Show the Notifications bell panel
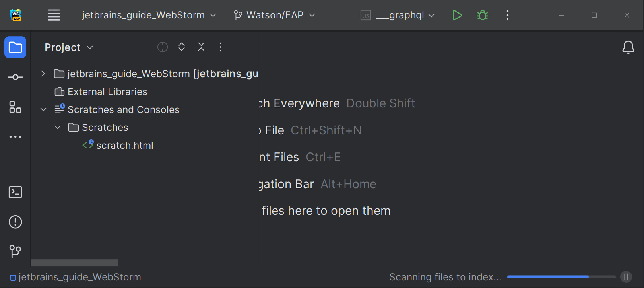644x288 pixels. tap(628, 47)
